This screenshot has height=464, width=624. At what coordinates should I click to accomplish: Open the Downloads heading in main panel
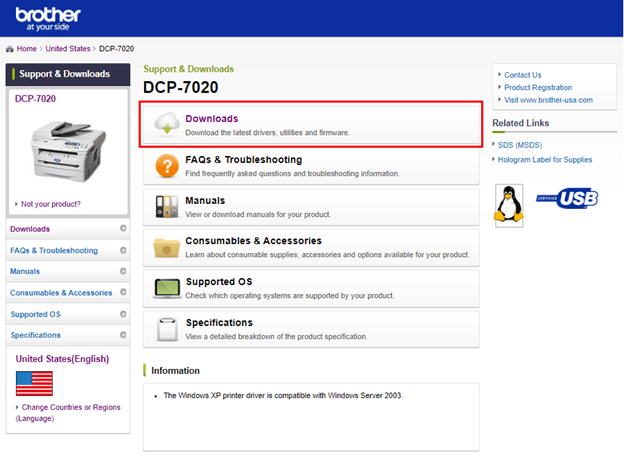212,119
